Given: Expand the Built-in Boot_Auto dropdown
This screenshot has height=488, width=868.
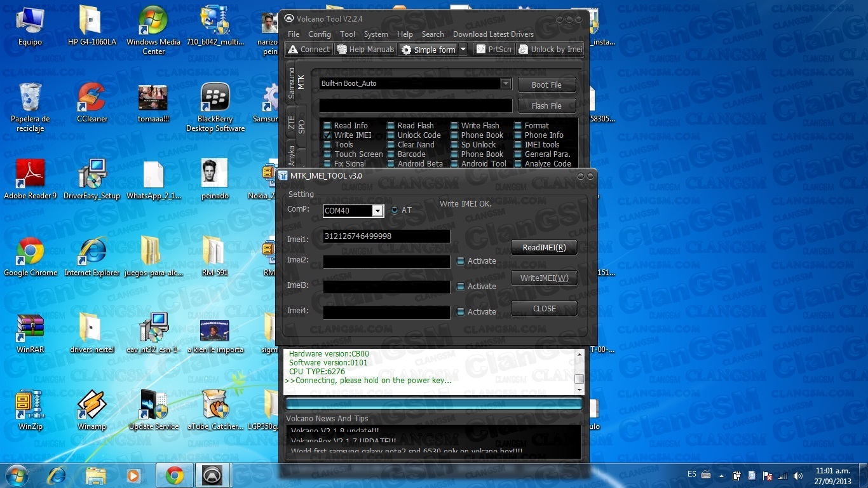Looking at the screenshot, I should pyautogui.click(x=506, y=83).
